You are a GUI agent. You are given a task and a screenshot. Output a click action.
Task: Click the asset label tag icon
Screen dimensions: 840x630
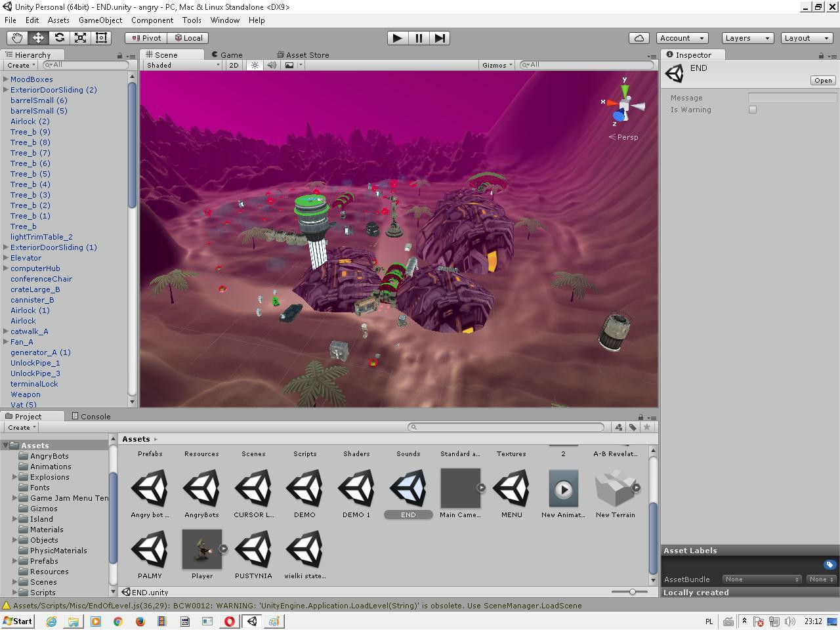[x=829, y=564]
